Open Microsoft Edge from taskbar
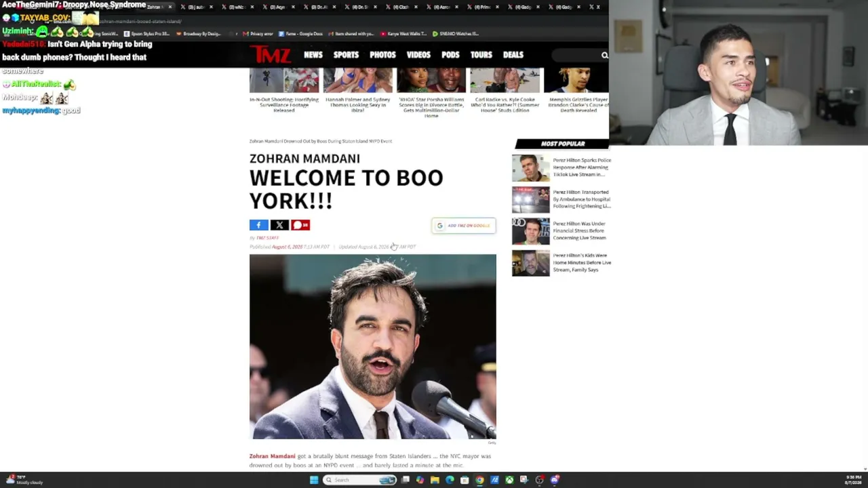 coord(450,480)
